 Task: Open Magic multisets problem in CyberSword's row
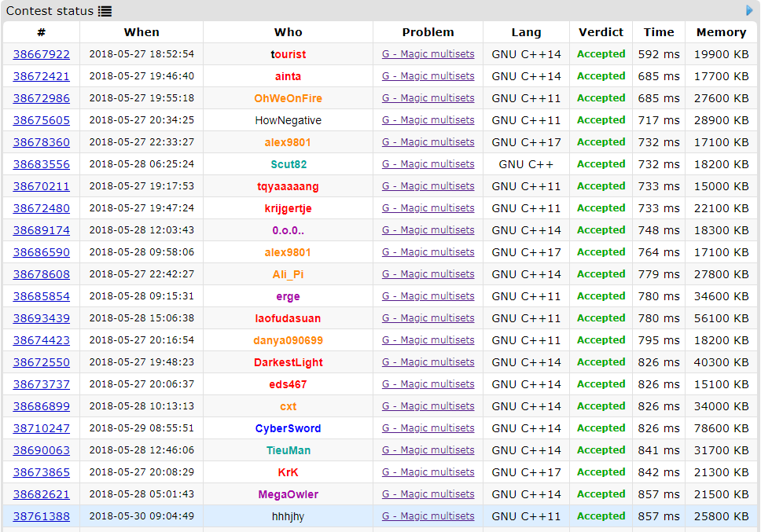[x=428, y=429]
